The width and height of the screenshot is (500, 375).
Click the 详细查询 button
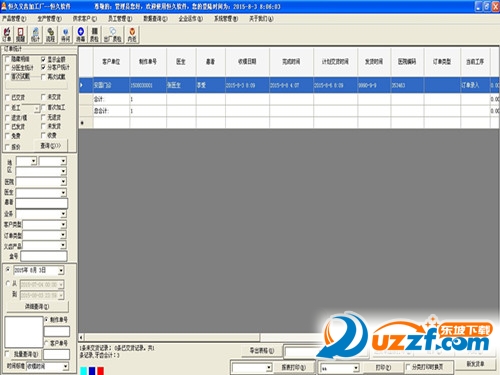[x=37, y=306]
